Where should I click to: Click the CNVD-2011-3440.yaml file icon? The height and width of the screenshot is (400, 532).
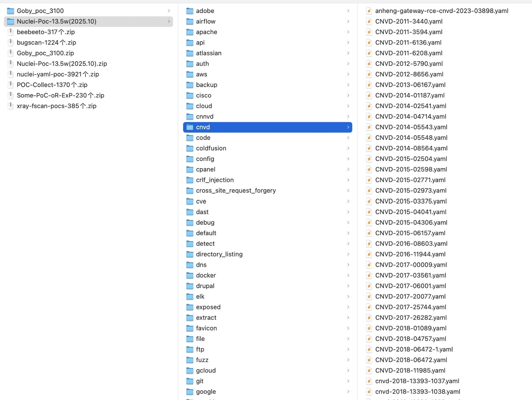[x=369, y=21]
